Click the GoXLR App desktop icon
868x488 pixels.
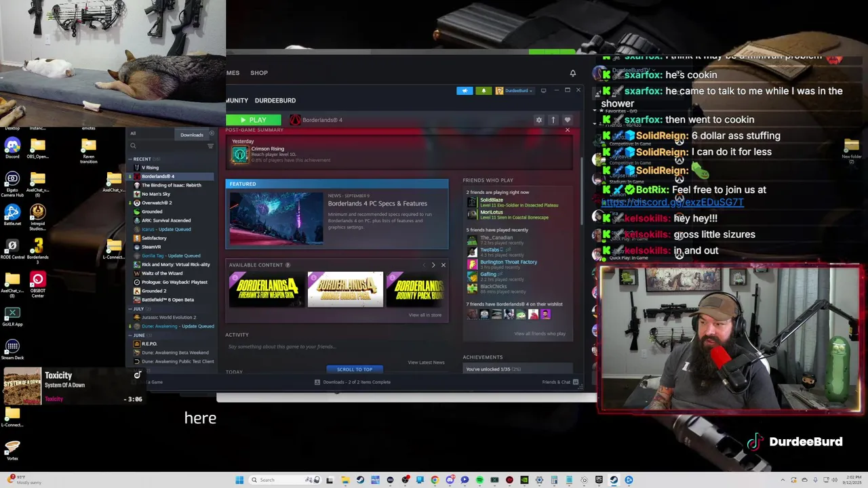[x=12, y=317]
